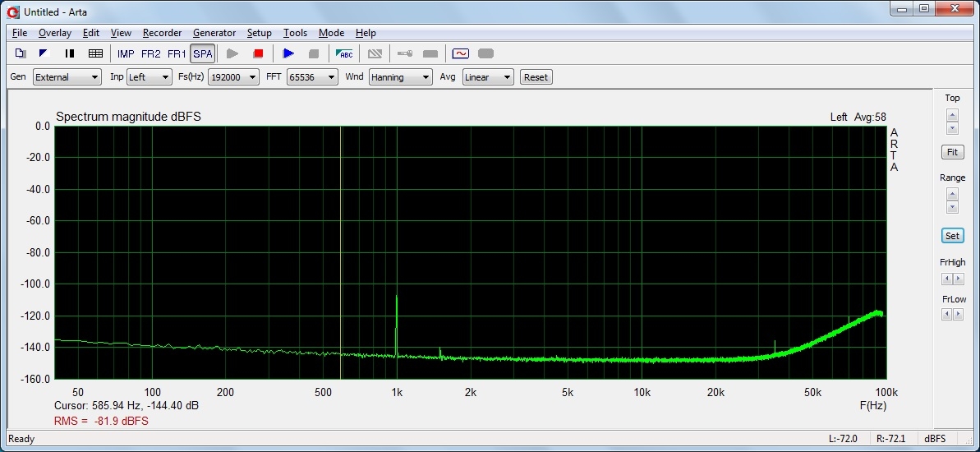Open the Gen External dropdown

(x=67, y=77)
